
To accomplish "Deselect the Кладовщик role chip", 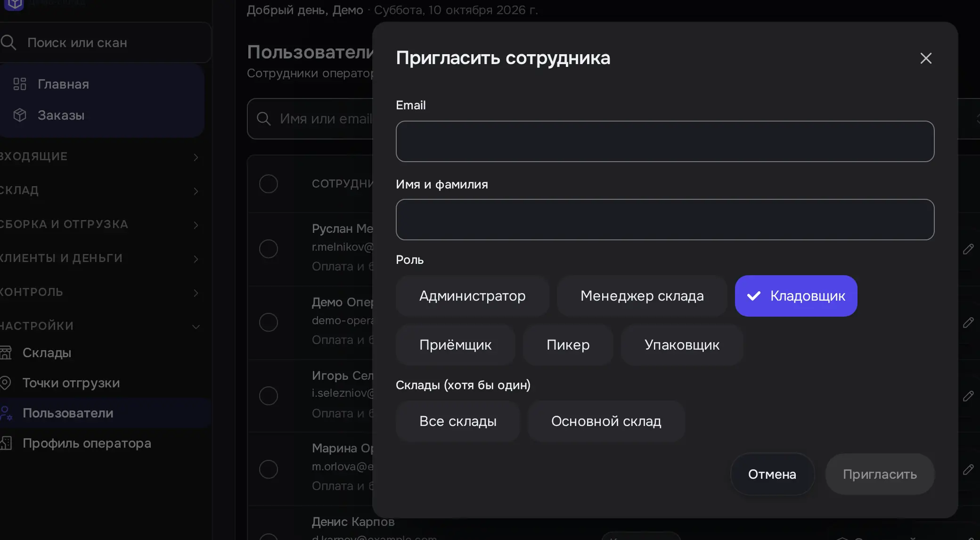I will (x=796, y=296).
